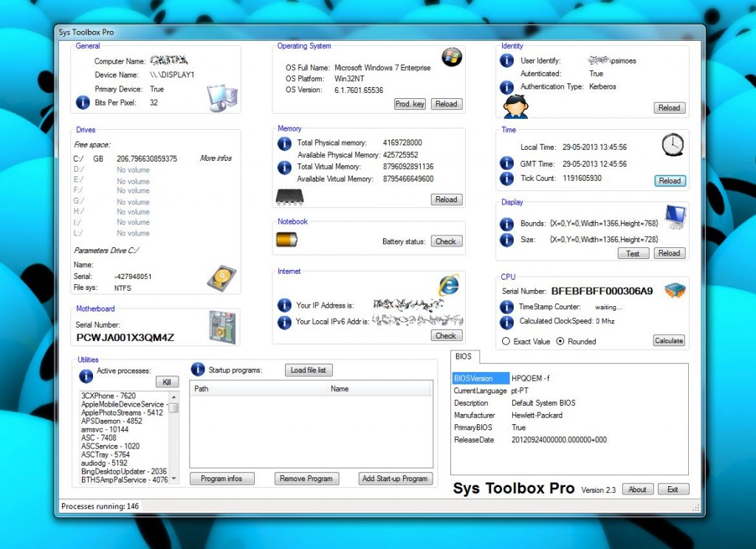Reload the Display panel
The height and width of the screenshot is (549, 756).
point(669,254)
